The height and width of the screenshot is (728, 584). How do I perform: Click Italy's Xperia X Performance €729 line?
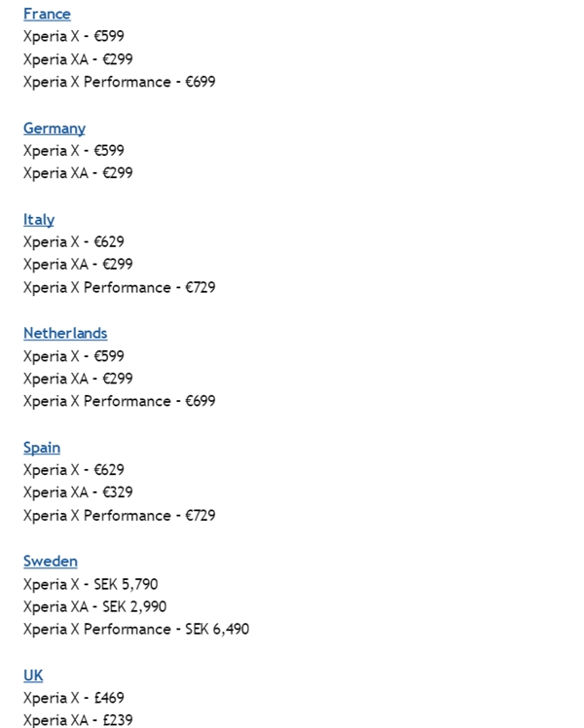click(120, 288)
